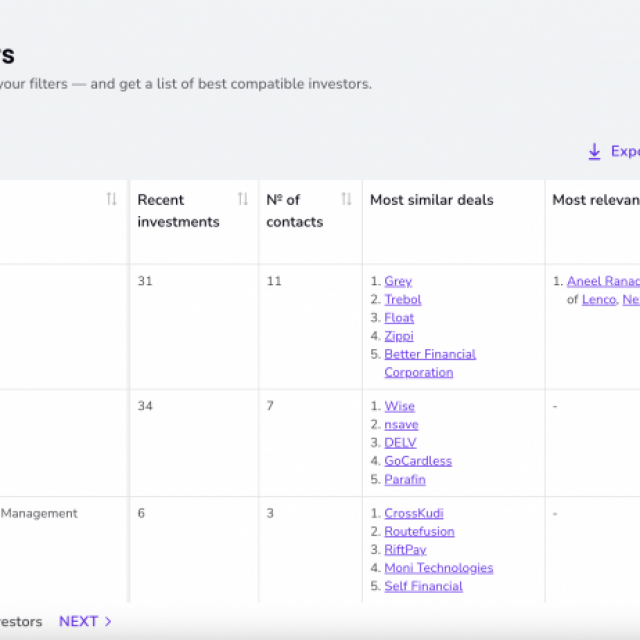Image resolution: width=640 pixels, height=640 pixels.
Task: Click the Nº of contacts header text
Action: [295, 211]
